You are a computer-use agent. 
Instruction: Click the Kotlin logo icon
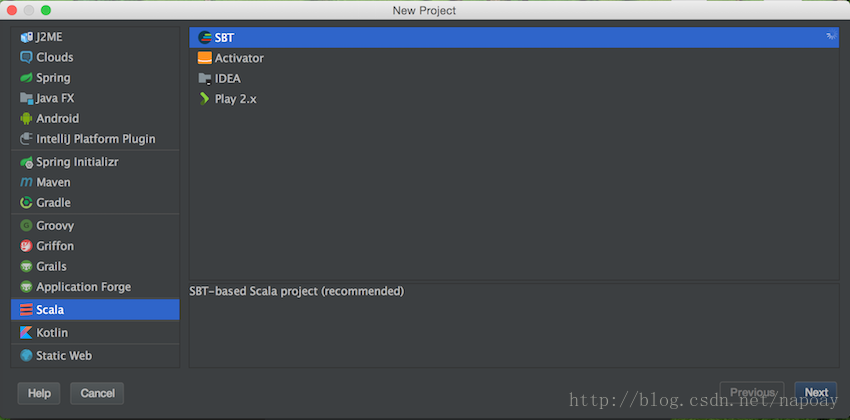click(26, 332)
